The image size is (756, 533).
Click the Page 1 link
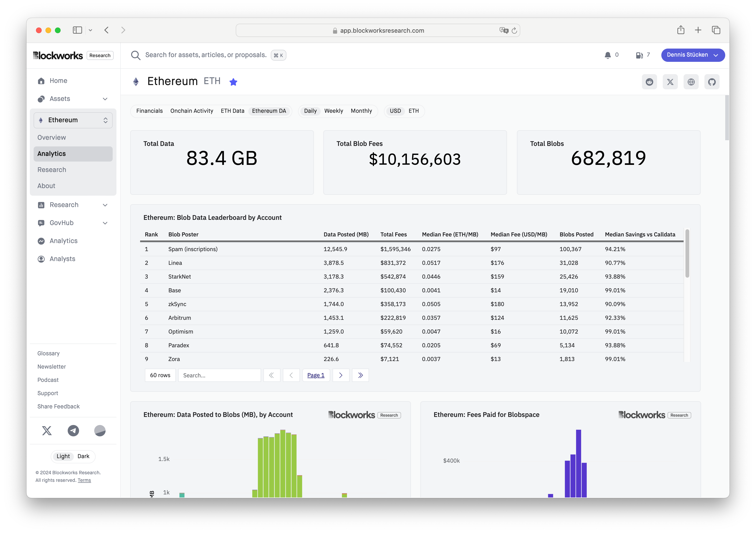[316, 375]
